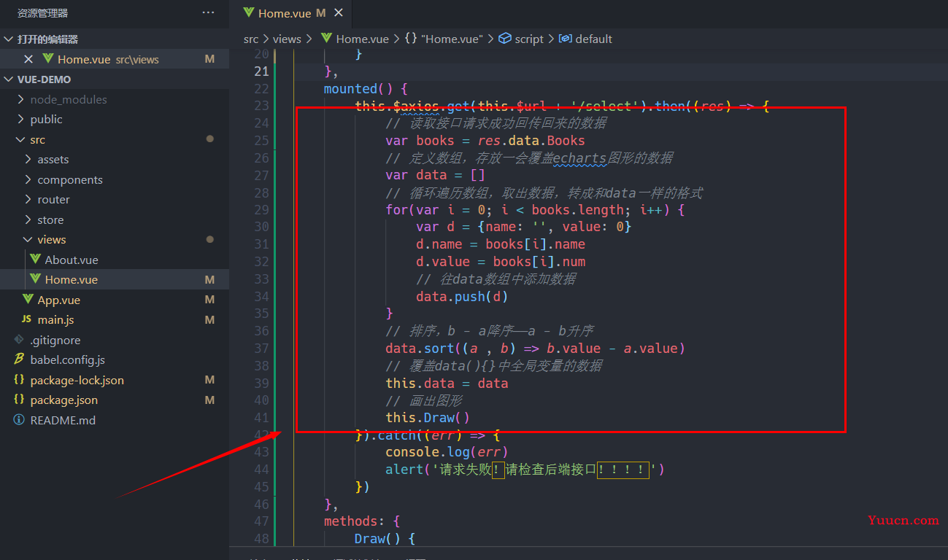
Task: Click line number 37 in the gutter
Action: click(x=261, y=349)
